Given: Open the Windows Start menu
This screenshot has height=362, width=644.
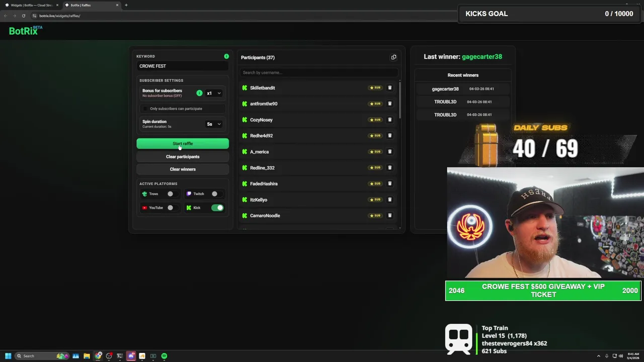Looking at the screenshot, I should click(x=8, y=356).
